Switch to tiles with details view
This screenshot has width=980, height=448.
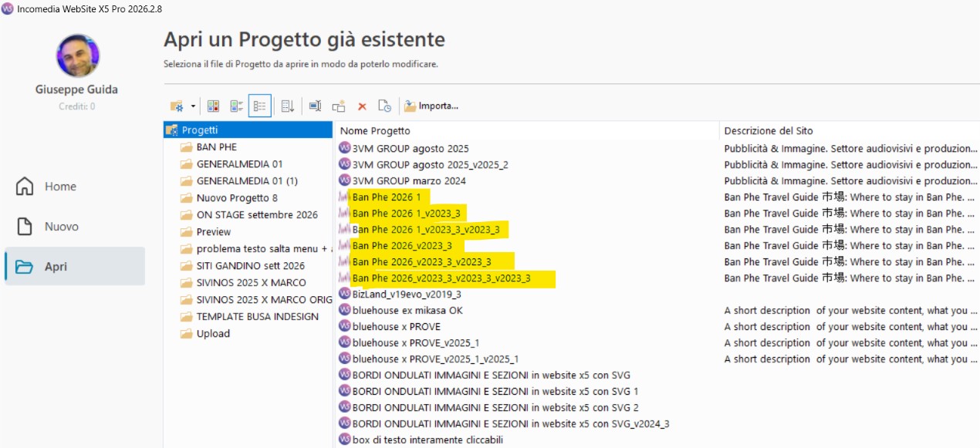[x=237, y=106]
